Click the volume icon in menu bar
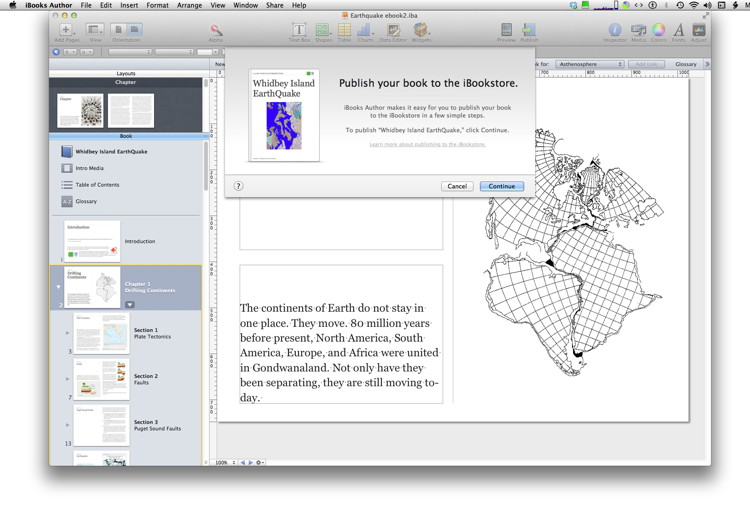Viewport: 750px width, 507px height. pyautogui.click(x=707, y=5)
